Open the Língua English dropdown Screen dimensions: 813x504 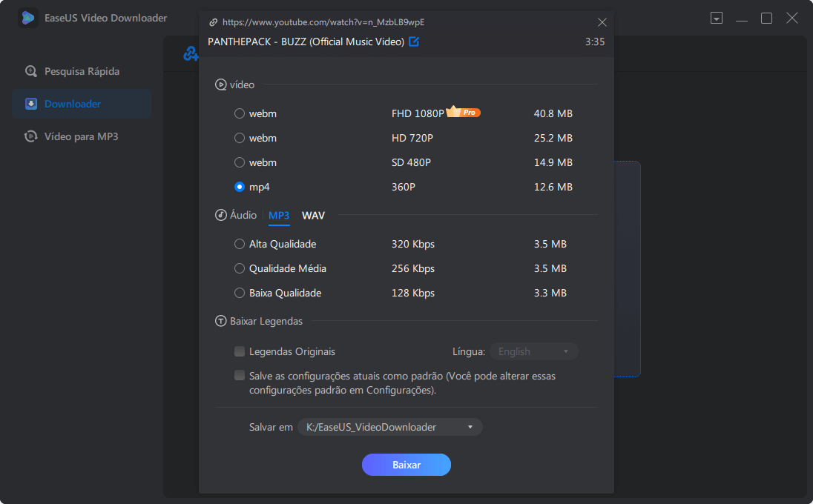(533, 352)
